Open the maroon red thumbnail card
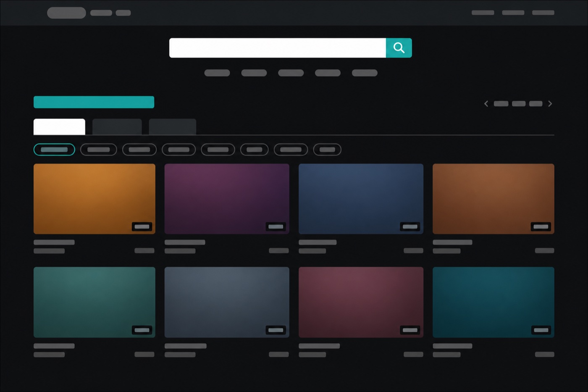The image size is (588, 392). [361, 302]
